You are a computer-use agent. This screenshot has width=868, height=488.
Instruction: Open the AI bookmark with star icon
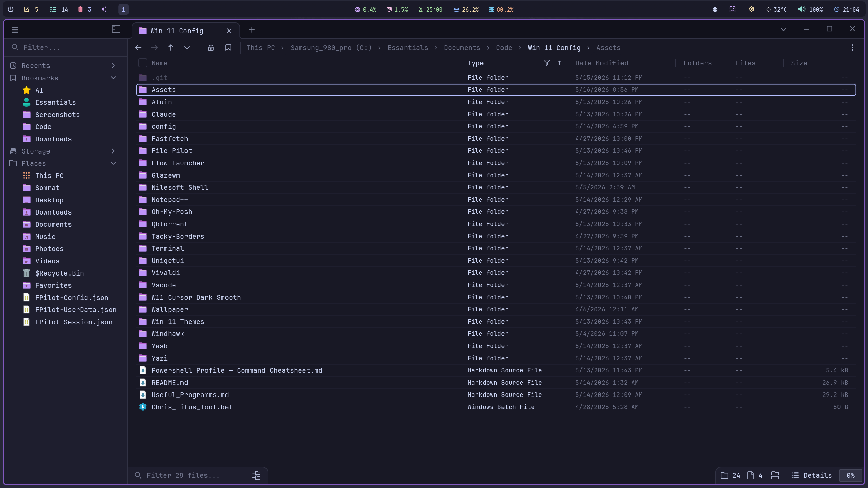tap(65, 90)
